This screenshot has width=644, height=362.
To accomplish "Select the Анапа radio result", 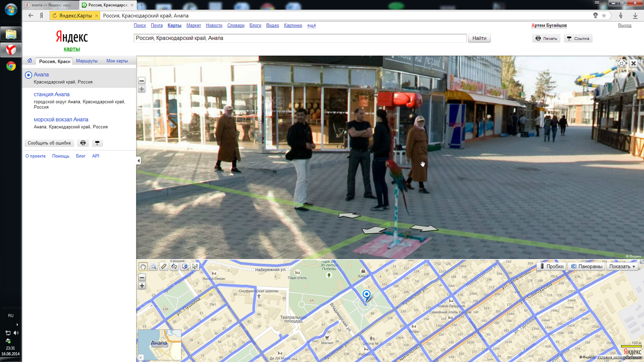I will click(29, 75).
